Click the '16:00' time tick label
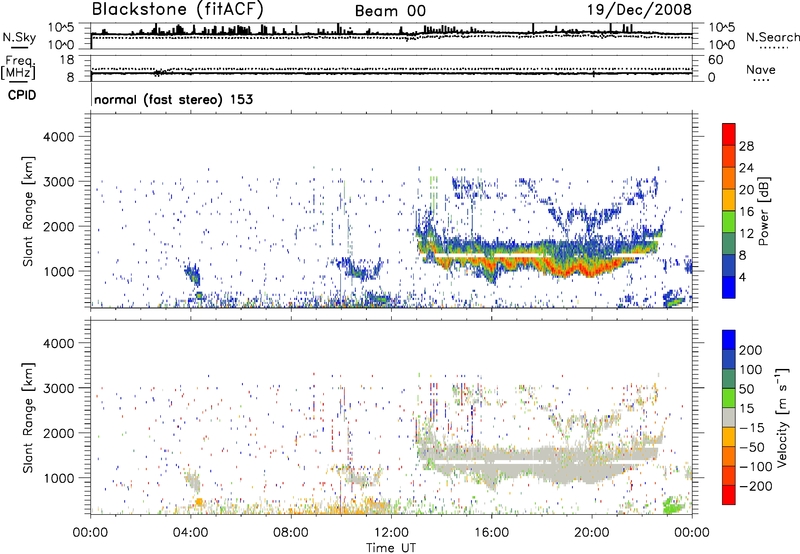This screenshot has width=800, height=554. [491, 533]
